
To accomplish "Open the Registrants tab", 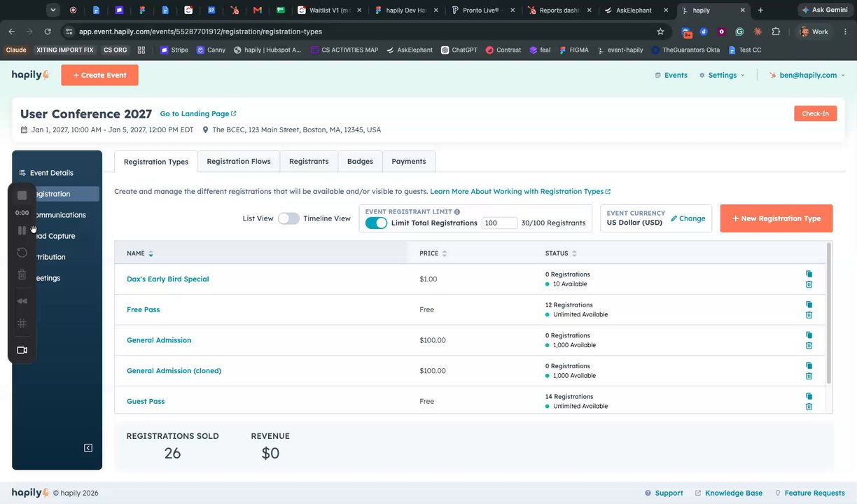I will 309,161.
